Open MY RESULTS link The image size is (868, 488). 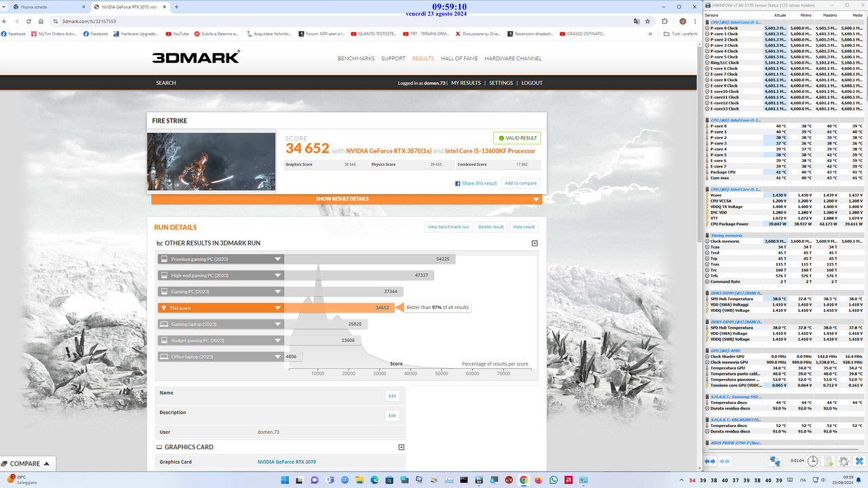click(x=466, y=83)
